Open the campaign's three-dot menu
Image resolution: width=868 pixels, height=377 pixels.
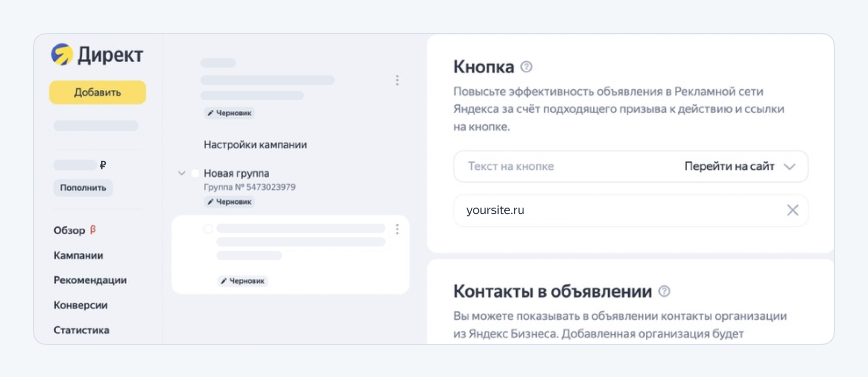coord(397,80)
